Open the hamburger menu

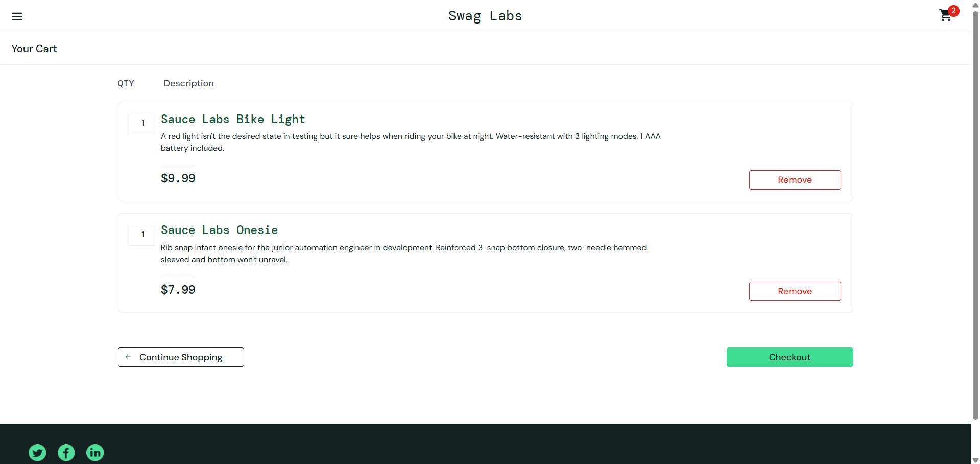[17, 16]
